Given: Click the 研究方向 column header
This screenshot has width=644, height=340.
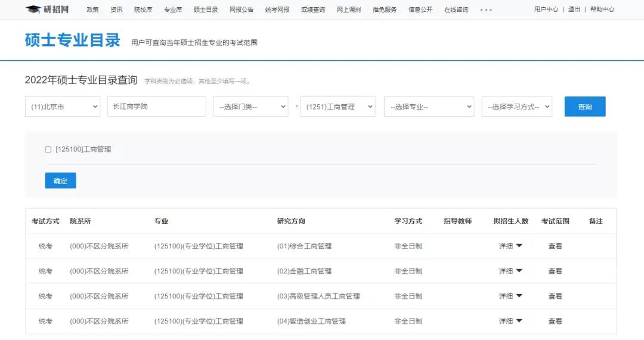Looking at the screenshot, I should [x=291, y=221].
